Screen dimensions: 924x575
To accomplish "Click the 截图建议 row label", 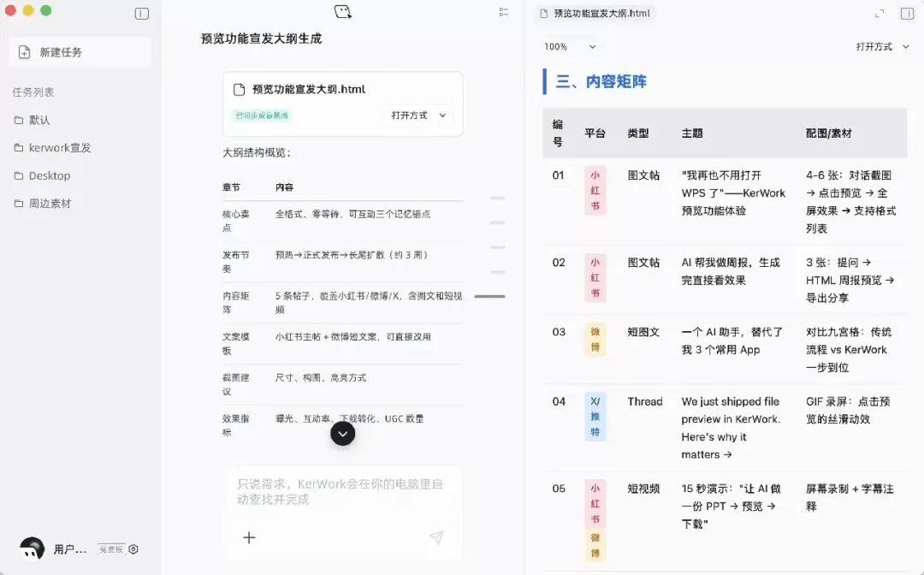I will [236, 385].
